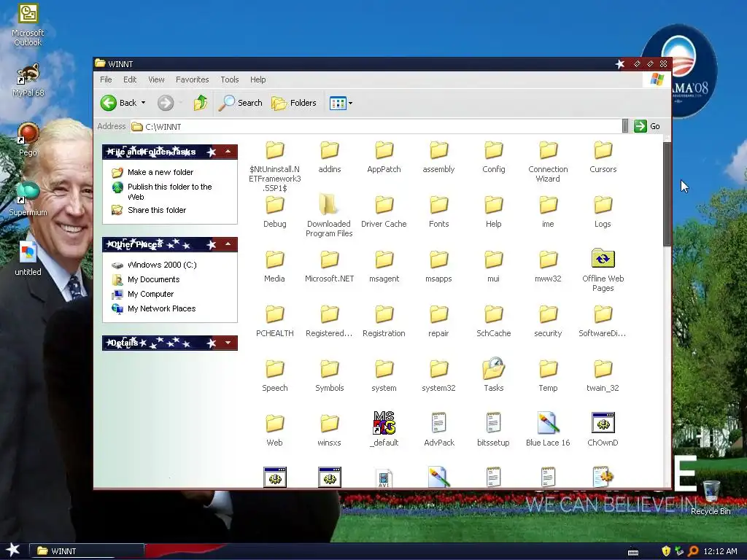Launch MyPal 68 desktop shortcut
The width and height of the screenshot is (747, 560).
point(28,80)
